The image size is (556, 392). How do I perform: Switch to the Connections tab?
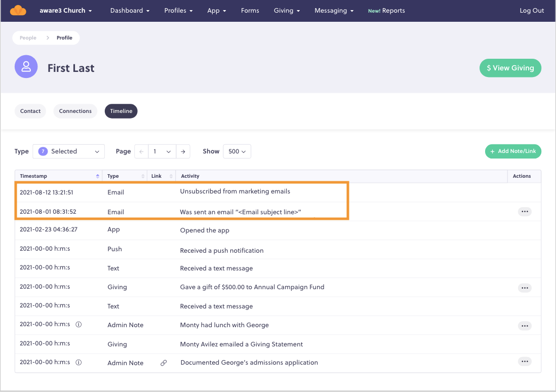tap(75, 111)
